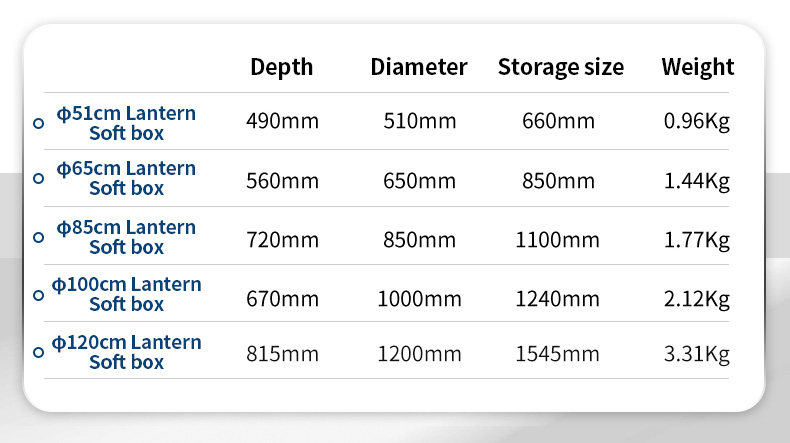Viewport: 790px width, 443px height.
Task: Click the 3.31Kg weight value
Action: click(696, 354)
